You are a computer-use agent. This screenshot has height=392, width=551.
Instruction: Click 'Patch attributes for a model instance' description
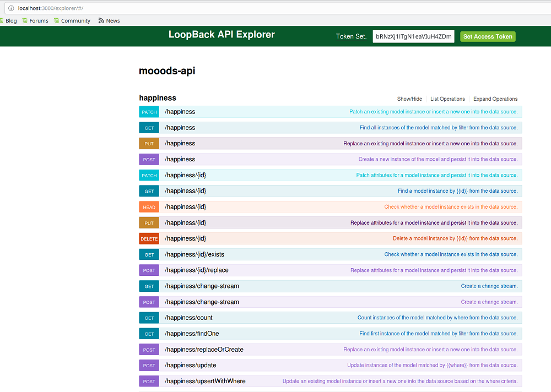[x=437, y=175]
